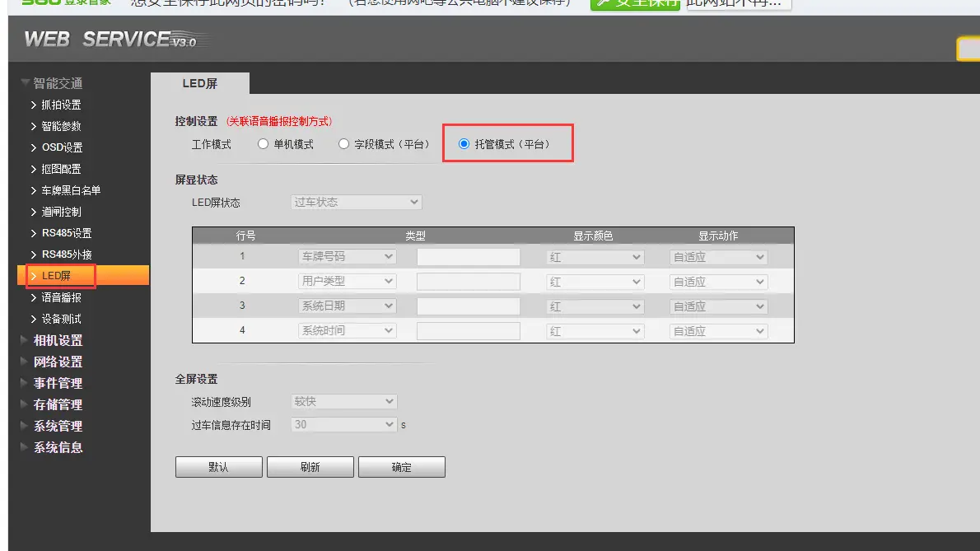
Task: Click the green 安全保存 browser button
Action: coord(634,4)
